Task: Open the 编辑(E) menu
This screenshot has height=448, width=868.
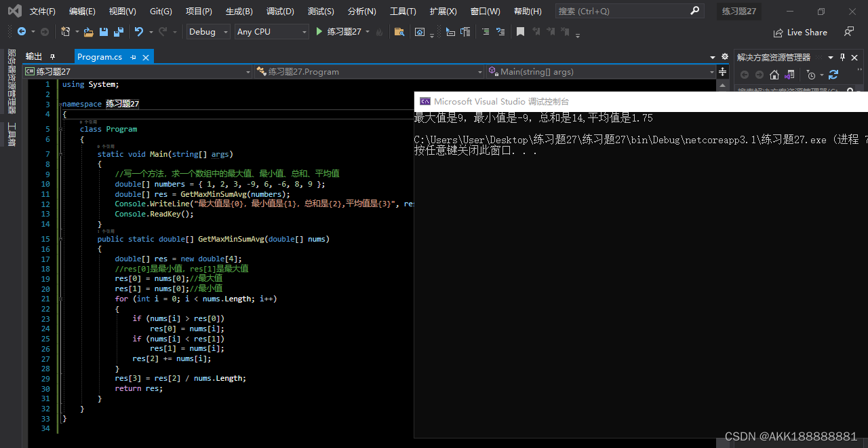Action: [x=82, y=12]
